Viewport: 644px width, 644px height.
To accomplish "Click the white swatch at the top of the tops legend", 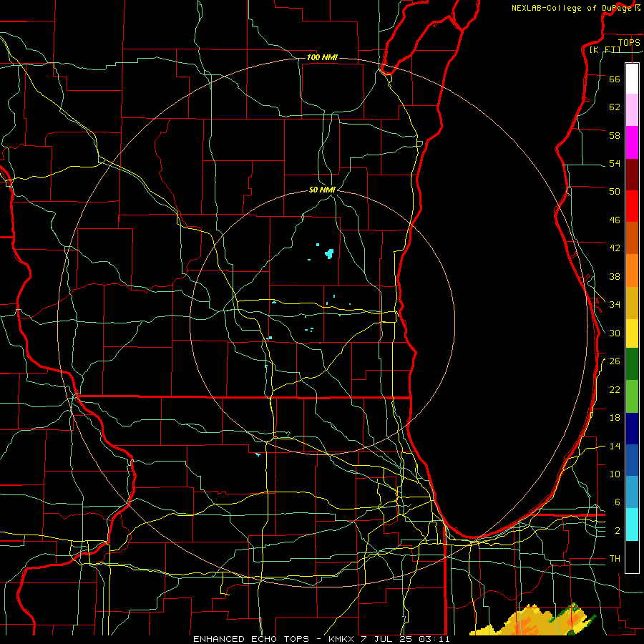I will [x=632, y=79].
